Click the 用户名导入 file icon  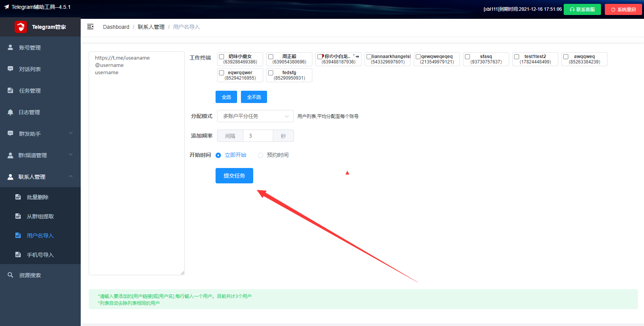click(18, 235)
